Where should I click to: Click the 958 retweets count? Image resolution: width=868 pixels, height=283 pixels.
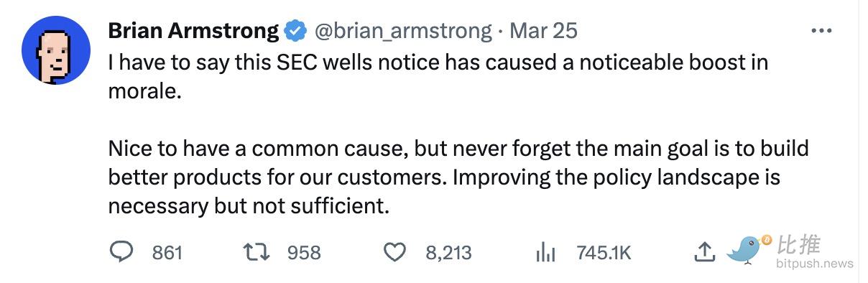pos(304,252)
